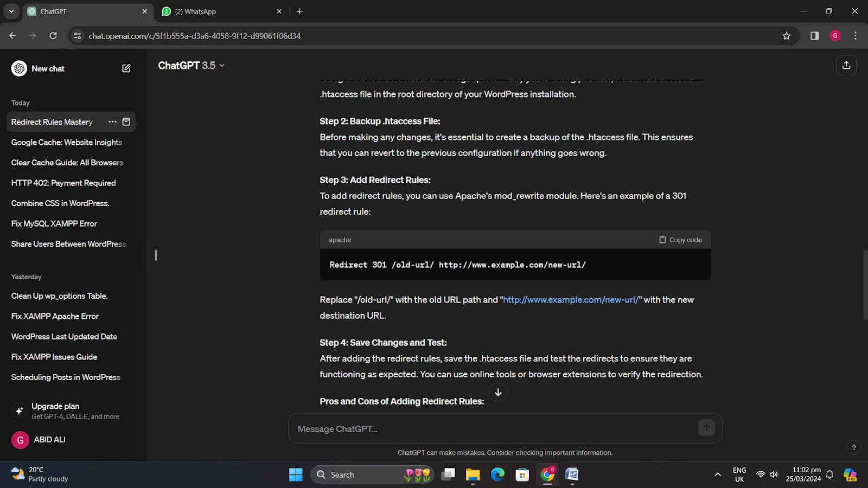
Task: Open the example.com new-url link
Action: point(571,300)
